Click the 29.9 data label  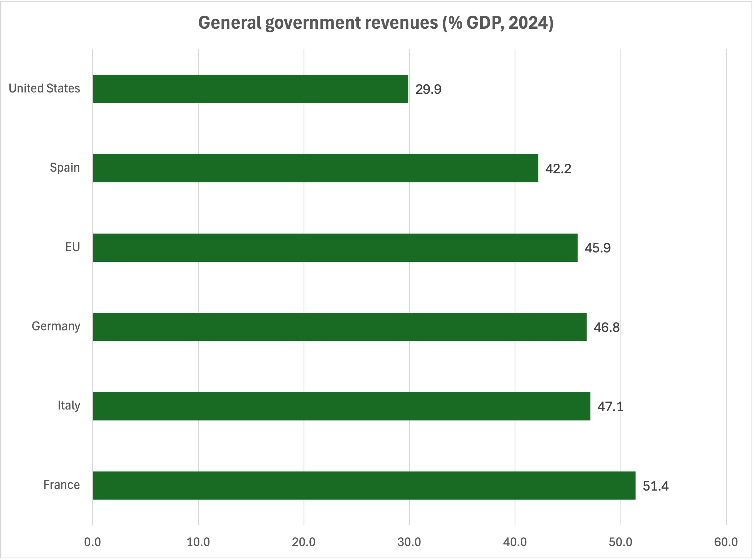(x=428, y=90)
